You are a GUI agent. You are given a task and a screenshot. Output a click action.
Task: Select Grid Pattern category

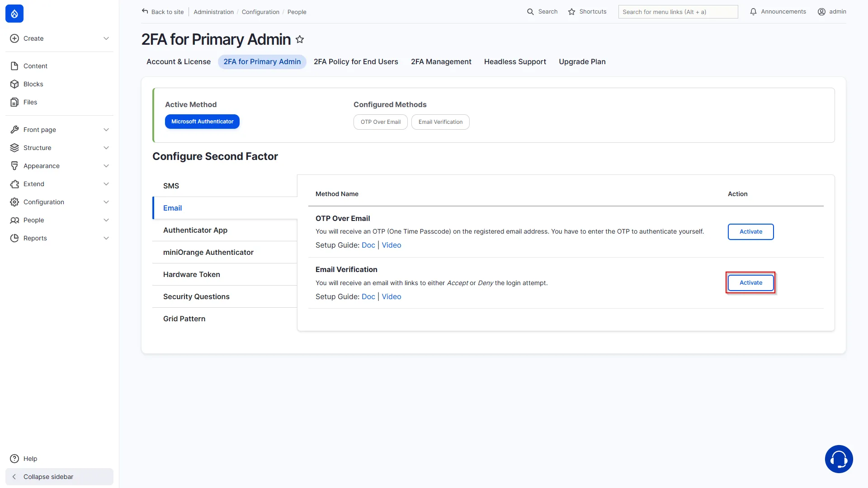tap(225, 319)
